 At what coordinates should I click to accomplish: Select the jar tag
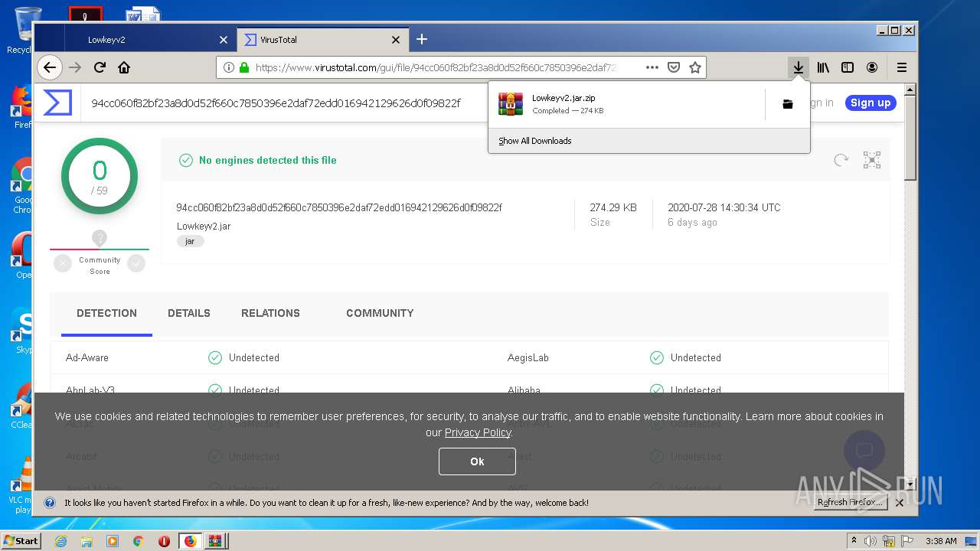tap(190, 241)
